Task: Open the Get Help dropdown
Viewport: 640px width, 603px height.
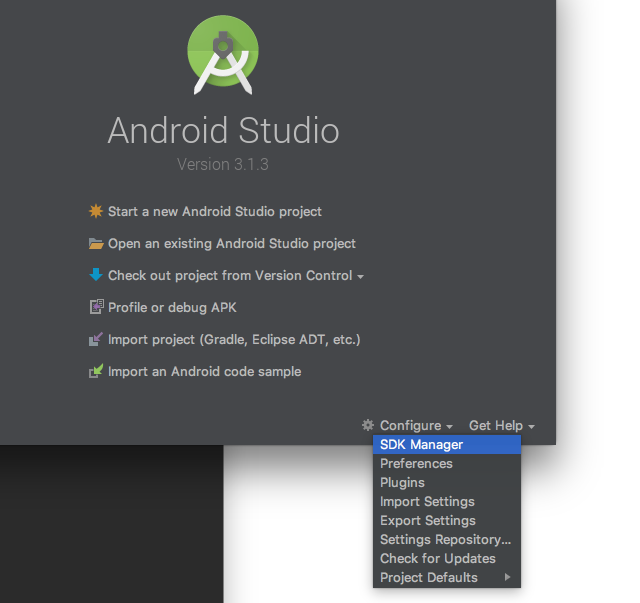Action: click(x=502, y=425)
